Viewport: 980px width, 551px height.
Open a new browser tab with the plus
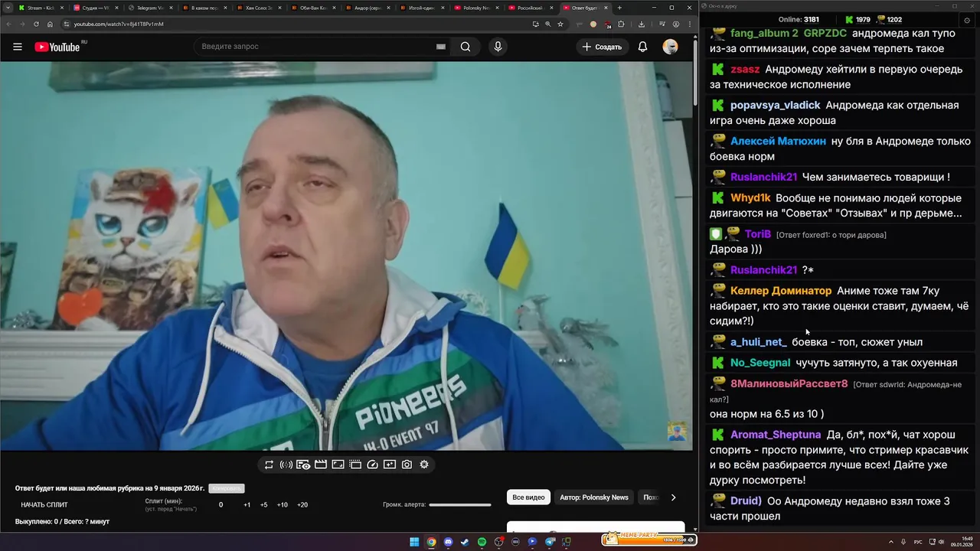point(619,8)
